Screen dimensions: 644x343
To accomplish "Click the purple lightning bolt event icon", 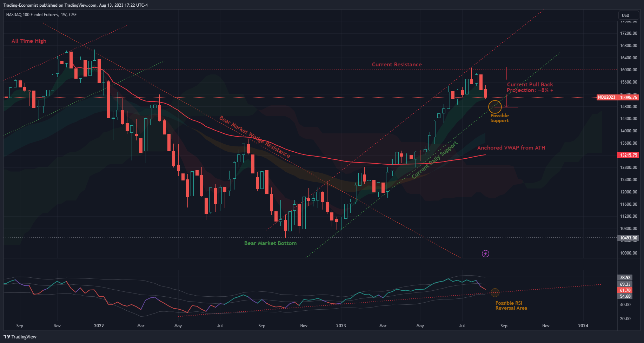I will (485, 253).
